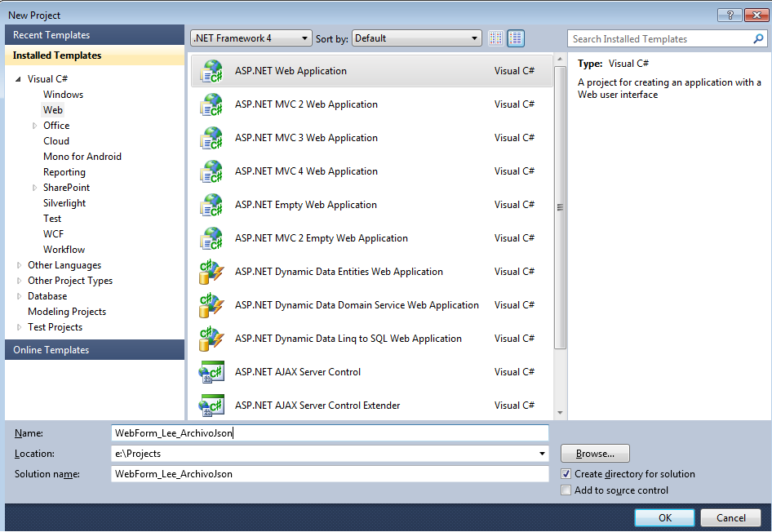Expand the Database tree node
The width and height of the screenshot is (772, 532).
tap(20, 296)
